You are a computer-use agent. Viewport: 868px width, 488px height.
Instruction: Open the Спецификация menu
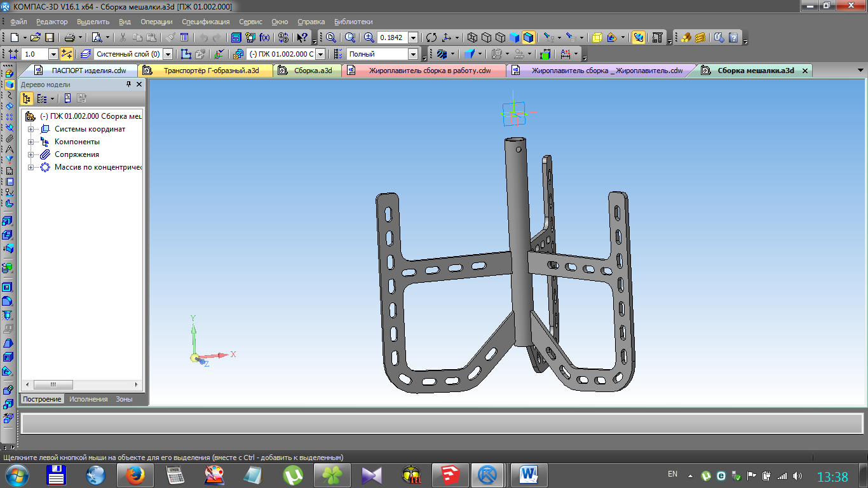point(205,22)
